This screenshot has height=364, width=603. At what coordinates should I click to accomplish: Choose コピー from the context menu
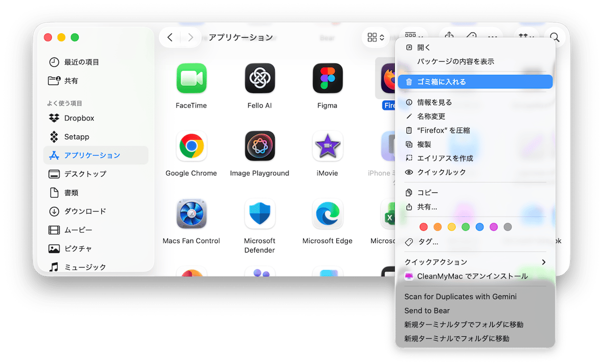coord(475,192)
